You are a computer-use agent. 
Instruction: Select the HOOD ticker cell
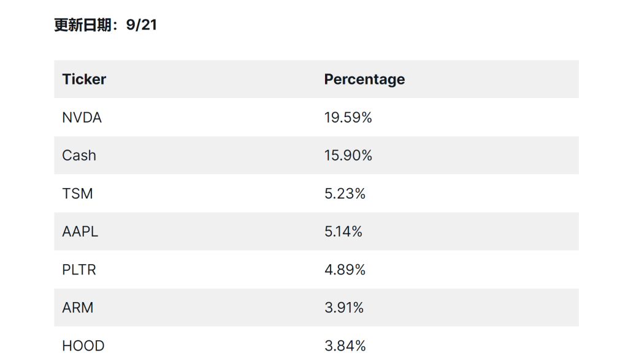coord(83,346)
